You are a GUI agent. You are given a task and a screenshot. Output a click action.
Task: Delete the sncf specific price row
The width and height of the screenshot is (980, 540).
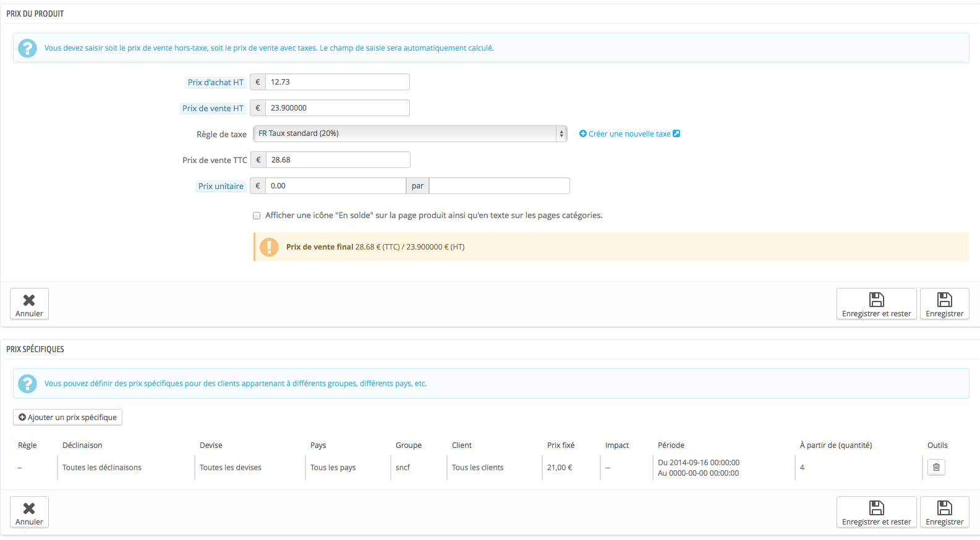pyautogui.click(x=936, y=467)
